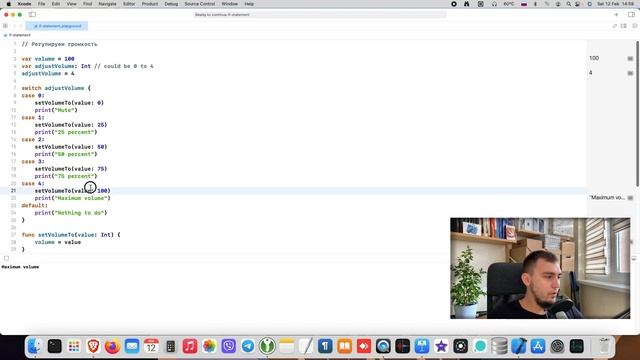Open Finder from the Dock
This screenshot has width=640, height=360.
coord(35,347)
